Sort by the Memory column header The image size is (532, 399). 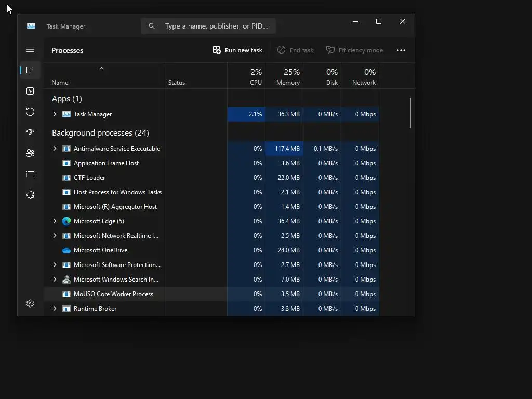[x=284, y=76]
